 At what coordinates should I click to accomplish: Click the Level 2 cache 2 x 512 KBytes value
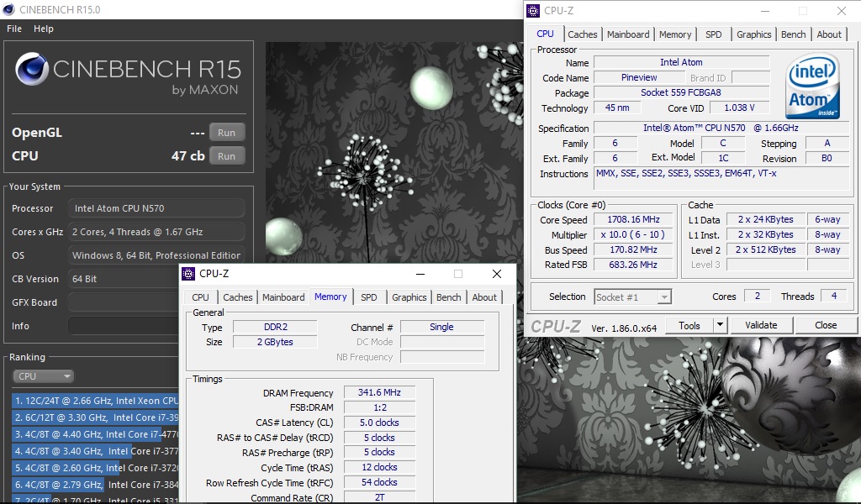point(765,249)
